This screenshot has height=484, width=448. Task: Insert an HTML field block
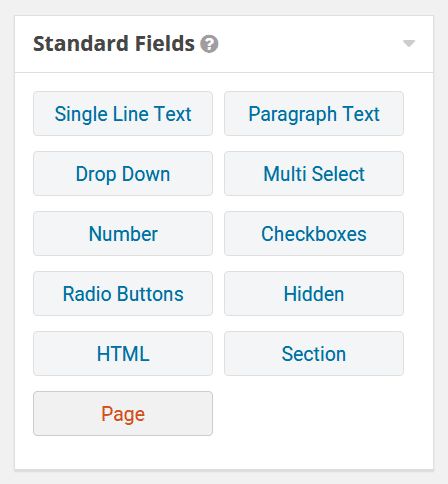[123, 354]
